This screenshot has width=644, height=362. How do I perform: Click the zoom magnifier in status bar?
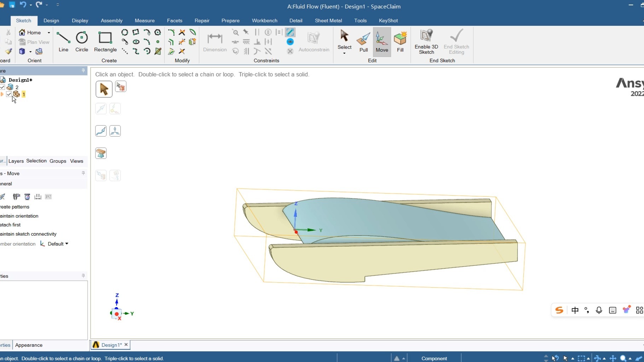623,358
